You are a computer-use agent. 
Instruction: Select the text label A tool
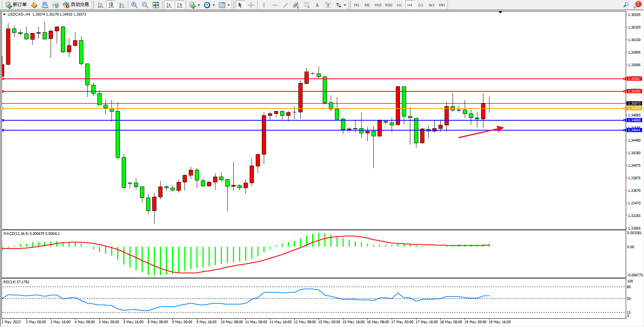[317, 5]
